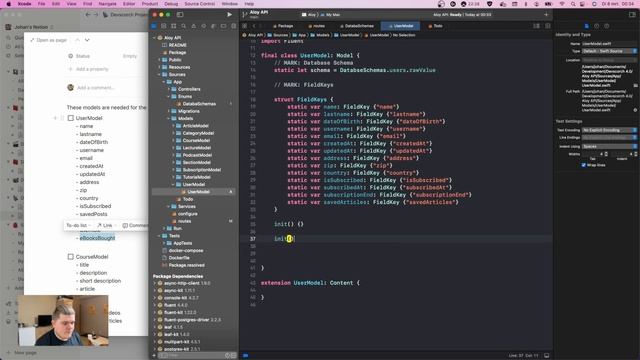
Task: Click the To-do list block type button
Action: [x=78, y=225]
